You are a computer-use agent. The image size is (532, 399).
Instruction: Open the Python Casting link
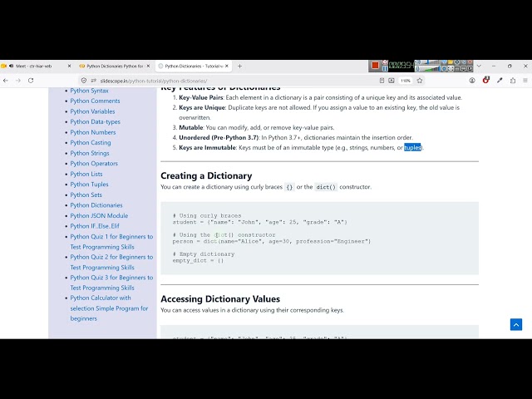(x=91, y=142)
